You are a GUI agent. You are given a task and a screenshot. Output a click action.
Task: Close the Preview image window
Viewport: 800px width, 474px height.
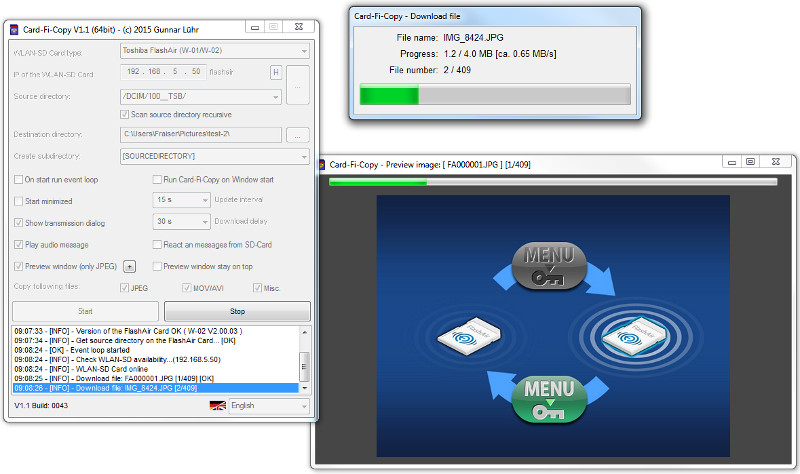pos(776,162)
